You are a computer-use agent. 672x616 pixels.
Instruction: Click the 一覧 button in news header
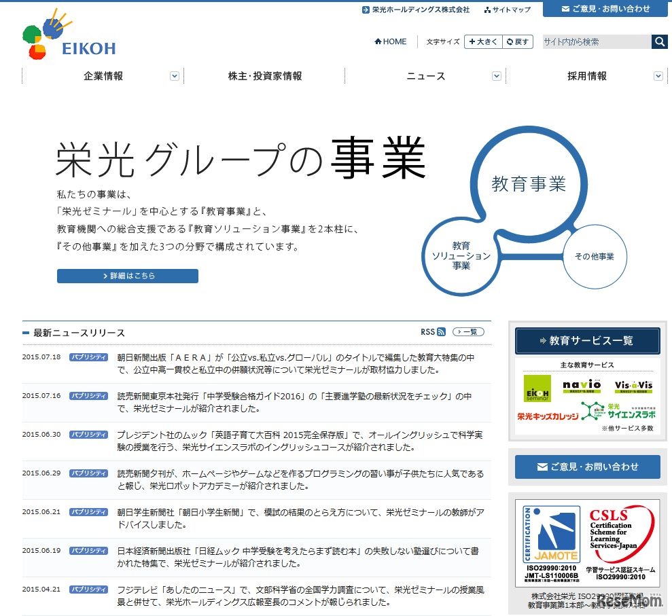pos(468,331)
